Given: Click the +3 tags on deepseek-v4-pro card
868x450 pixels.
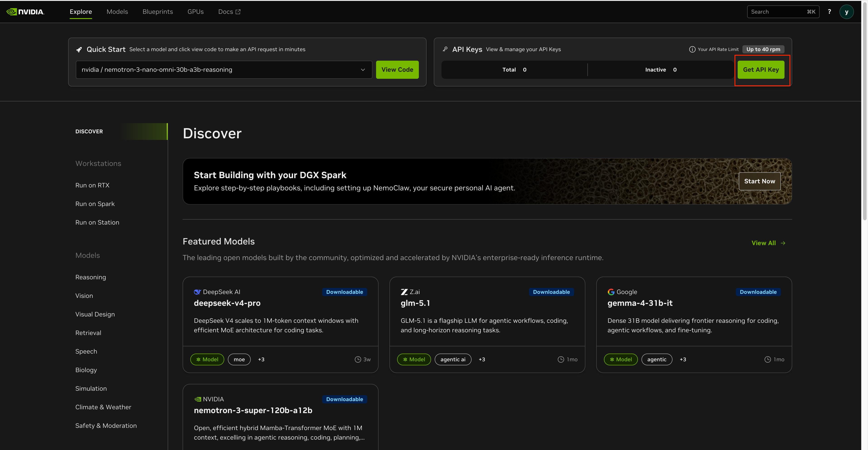Looking at the screenshot, I should [x=261, y=360].
